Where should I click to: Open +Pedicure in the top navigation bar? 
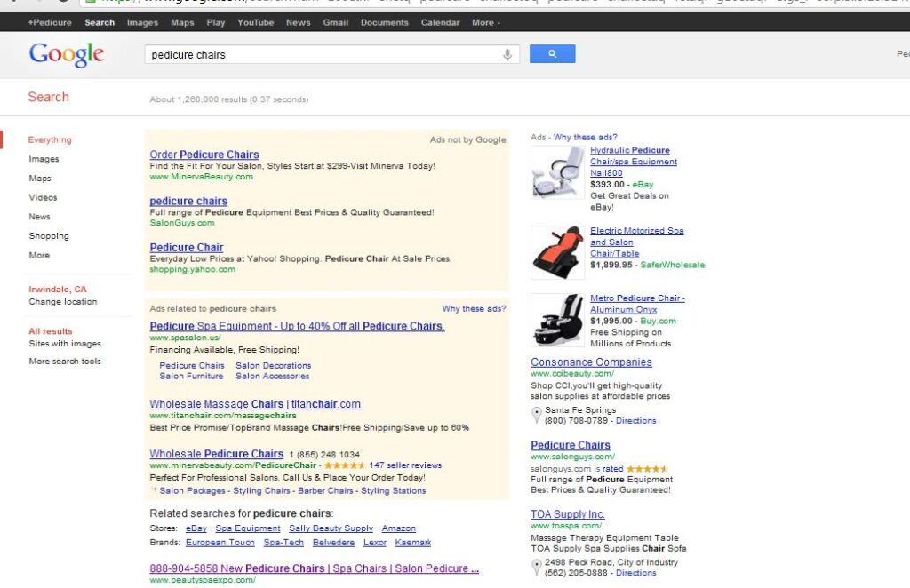(50, 22)
